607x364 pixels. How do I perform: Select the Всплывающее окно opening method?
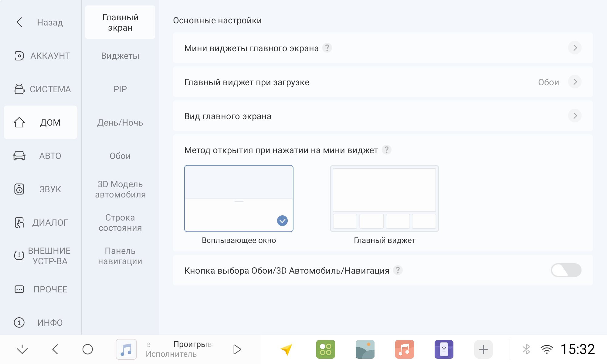point(239,199)
